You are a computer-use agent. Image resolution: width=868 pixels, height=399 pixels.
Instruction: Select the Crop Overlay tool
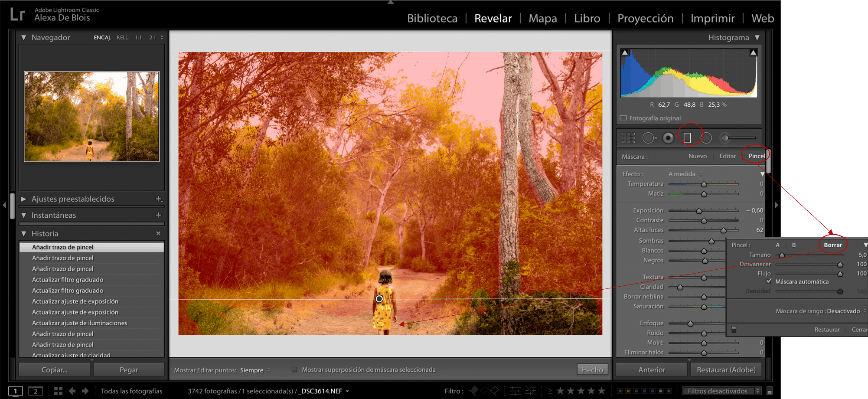pyautogui.click(x=628, y=138)
